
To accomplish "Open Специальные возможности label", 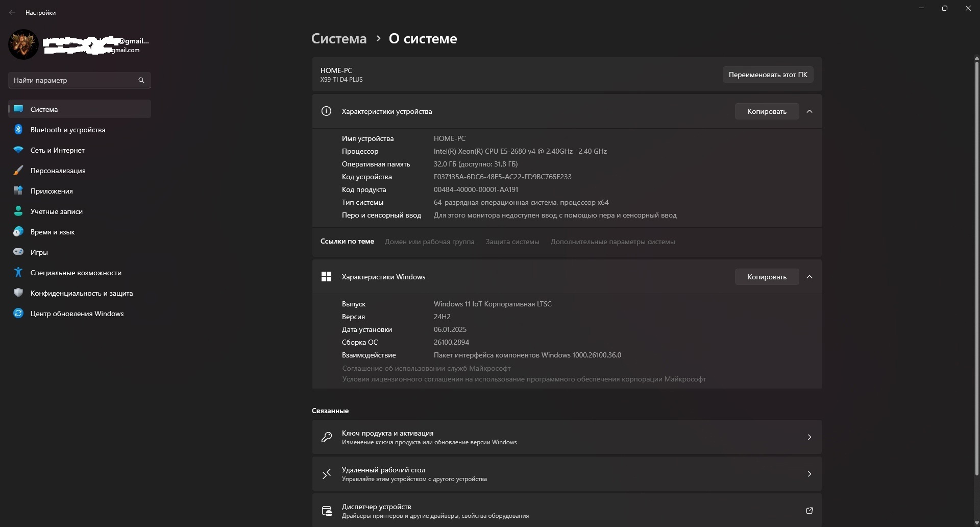I will point(76,273).
